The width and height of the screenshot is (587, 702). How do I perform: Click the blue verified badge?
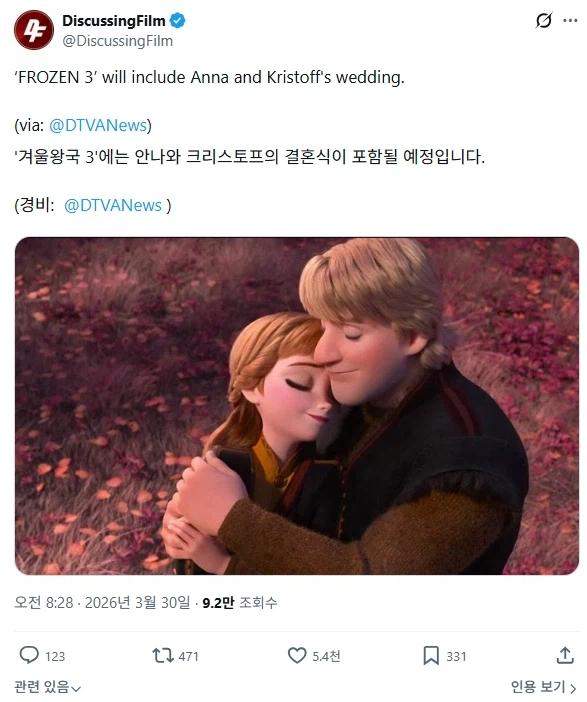[177, 21]
